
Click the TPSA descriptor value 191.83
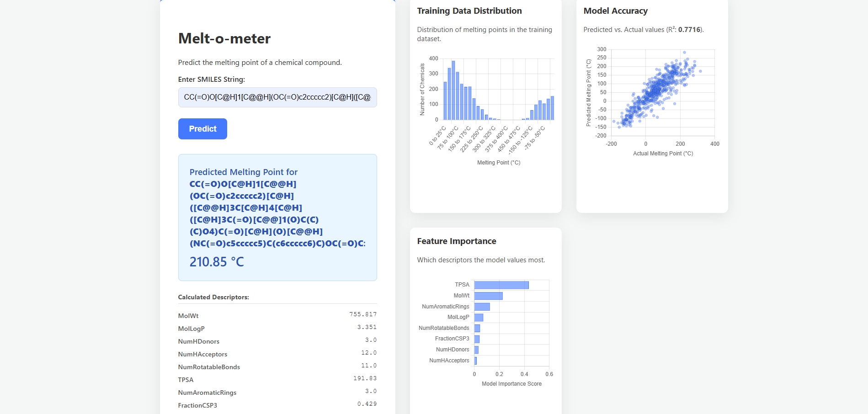click(x=365, y=378)
